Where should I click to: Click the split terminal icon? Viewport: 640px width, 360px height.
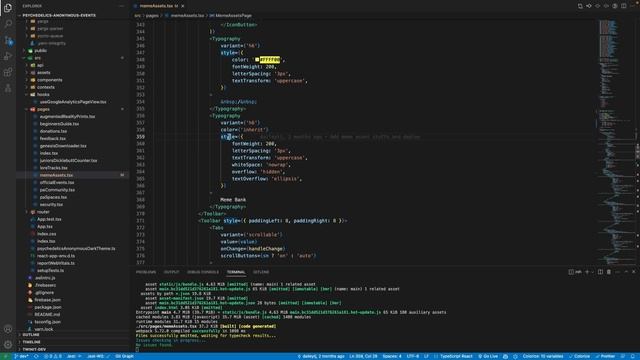click(x=600, y=272)
